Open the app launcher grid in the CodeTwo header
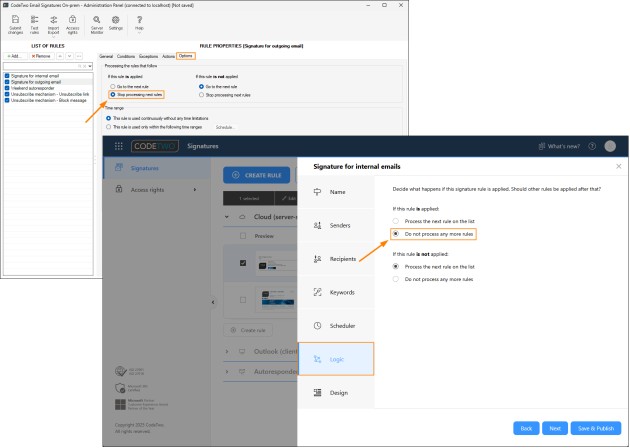This screenshot has width=630, height=448. (x=119, y=146)
